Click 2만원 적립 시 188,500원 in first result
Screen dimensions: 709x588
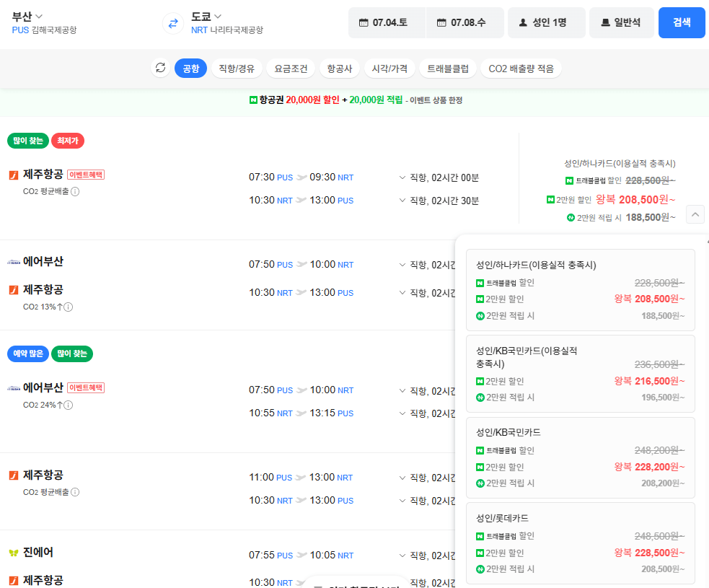tap(621, 218)
